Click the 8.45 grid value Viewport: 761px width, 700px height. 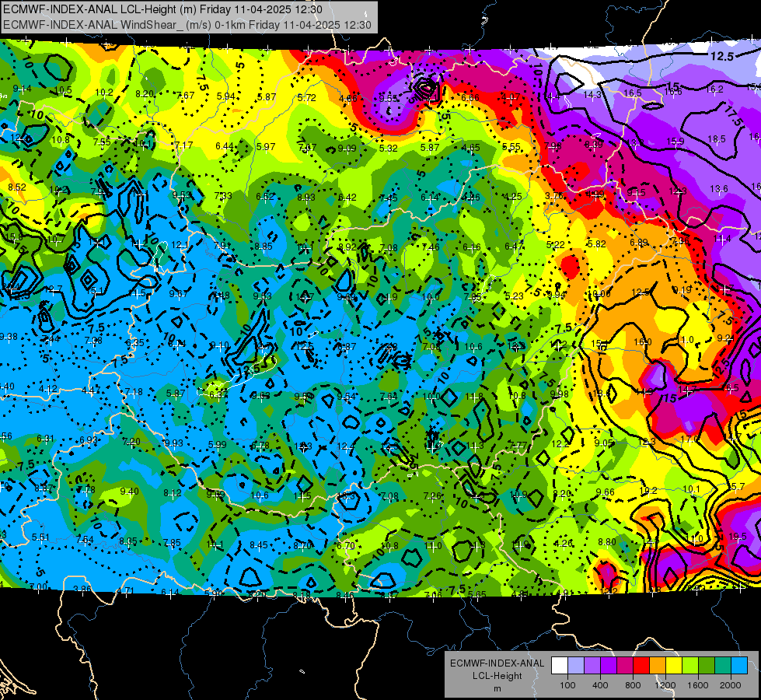tap(259, 545)
